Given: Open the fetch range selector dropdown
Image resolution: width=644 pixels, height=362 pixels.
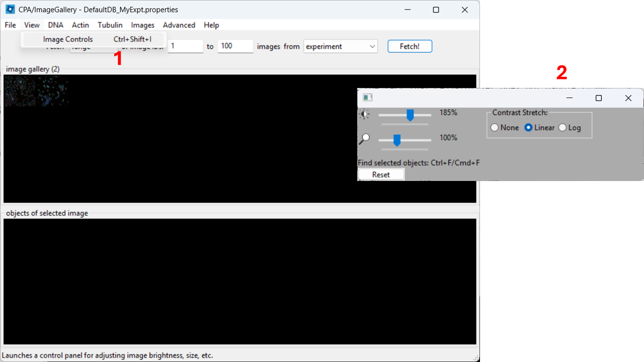Looking at the screenshot, I should (93, 46).
